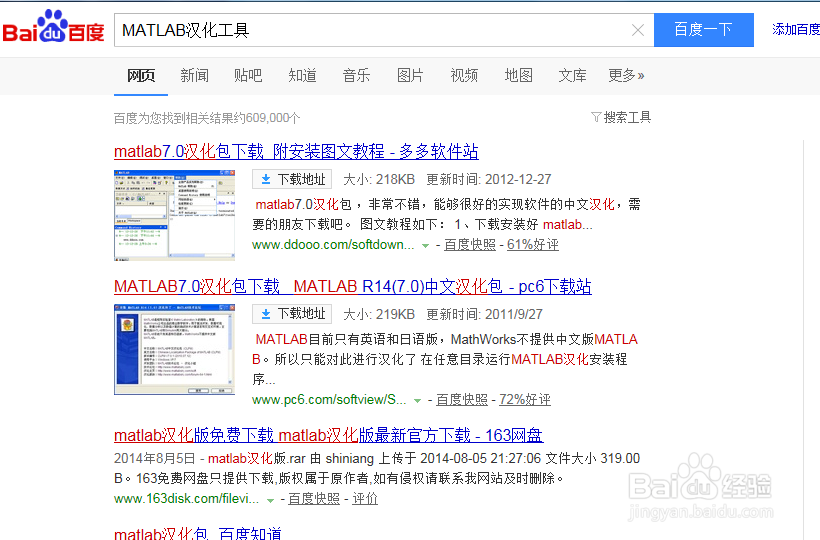Click the 大小: 218KB text
Viewport: 820px width, 540px height.
point(379,179)
